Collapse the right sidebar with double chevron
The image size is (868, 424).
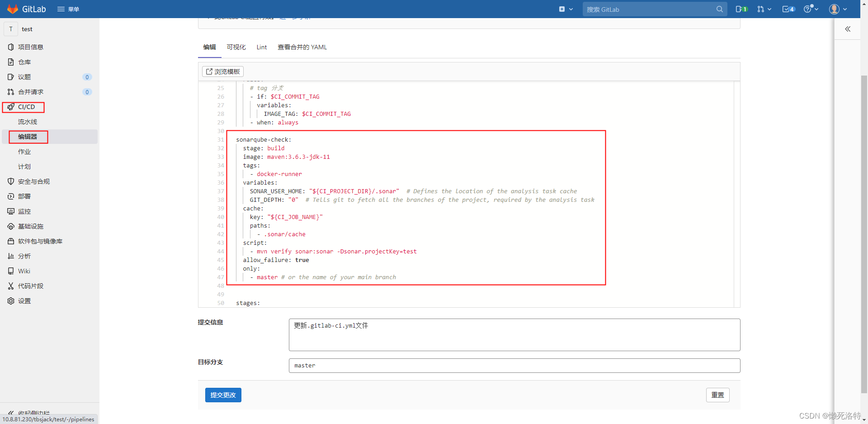pyautogui.click(x=848, y=29)
